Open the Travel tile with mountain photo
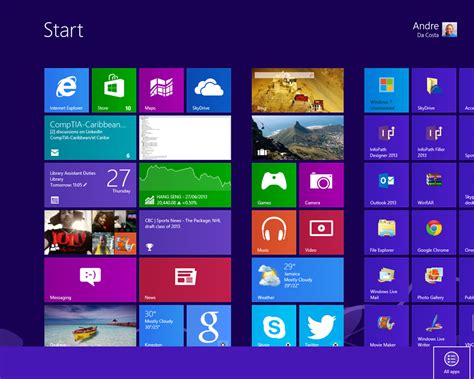Image resolution: width=474 pixels, height=379 pixels. click(x=298, y=138)
